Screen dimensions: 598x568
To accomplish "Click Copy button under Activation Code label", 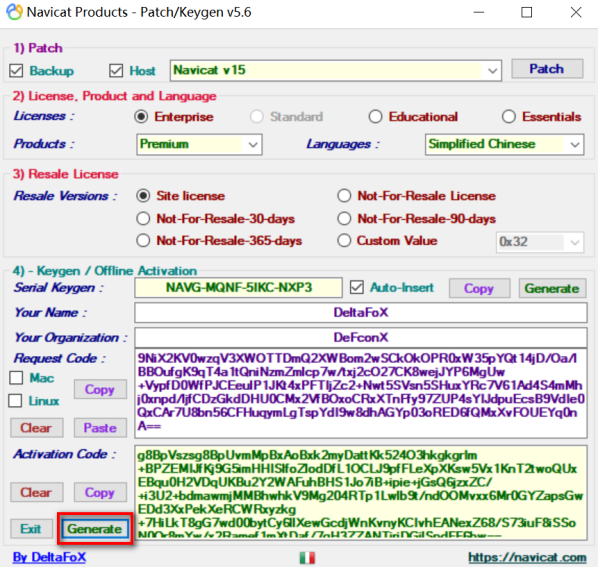I will [x=100, y=492].
